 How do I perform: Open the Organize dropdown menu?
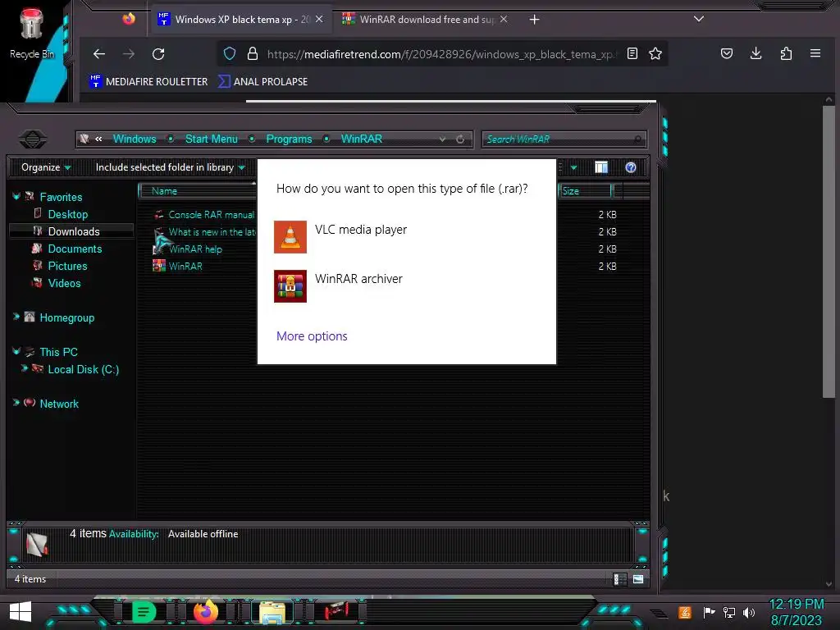point(46,167)
